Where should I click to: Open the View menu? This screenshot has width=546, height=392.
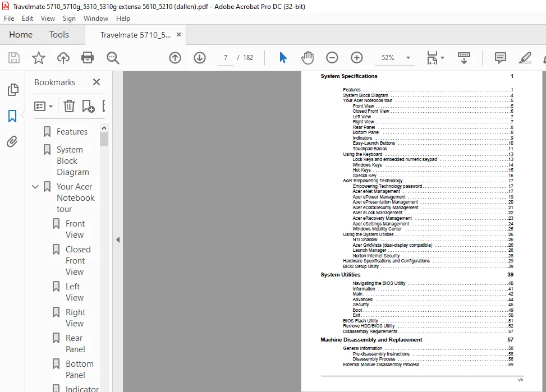click(x=48, y=19)
